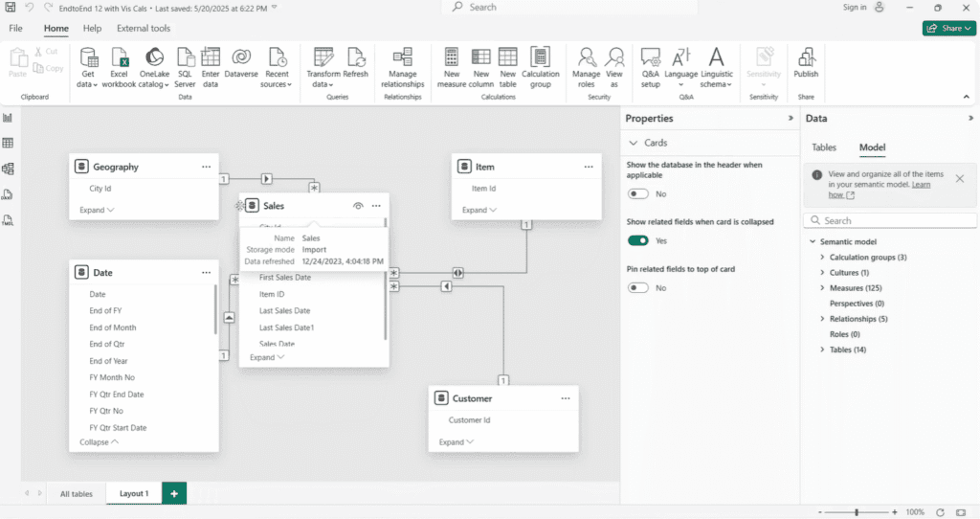Expand the Measures (125) node
This screenshot has width=980, height=519.
822,287
